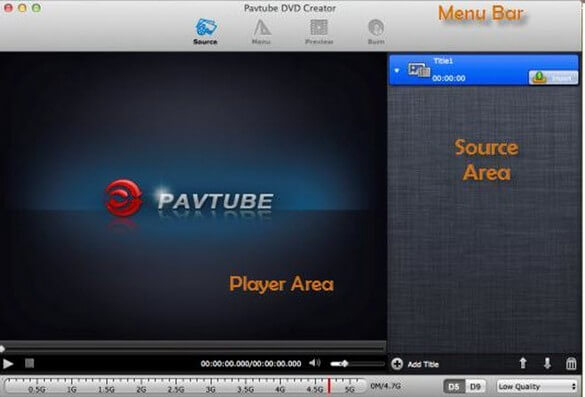Collapse the Title1 disclosure triangle

(397, 71)
